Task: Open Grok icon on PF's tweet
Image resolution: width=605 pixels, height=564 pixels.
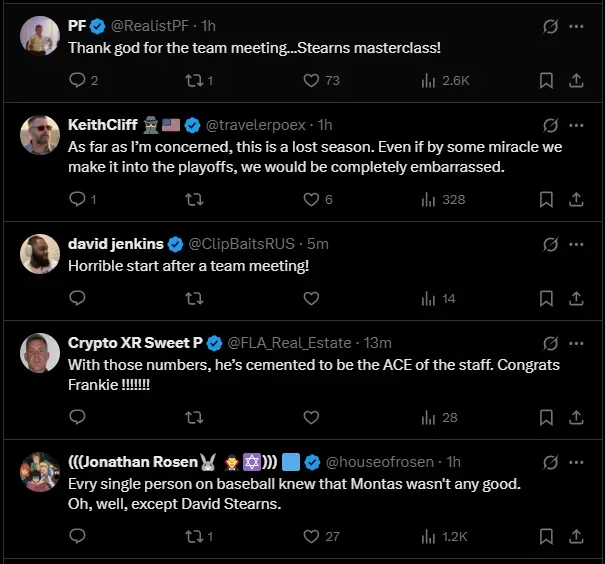Action: click(549, 26)
